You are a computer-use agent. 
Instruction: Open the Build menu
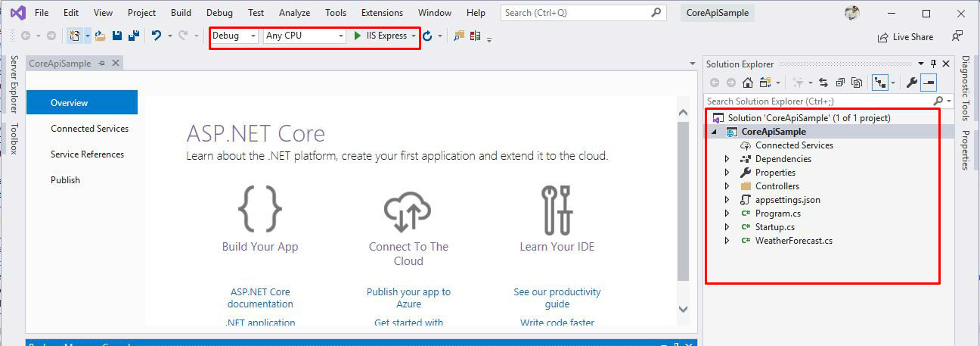181,13
